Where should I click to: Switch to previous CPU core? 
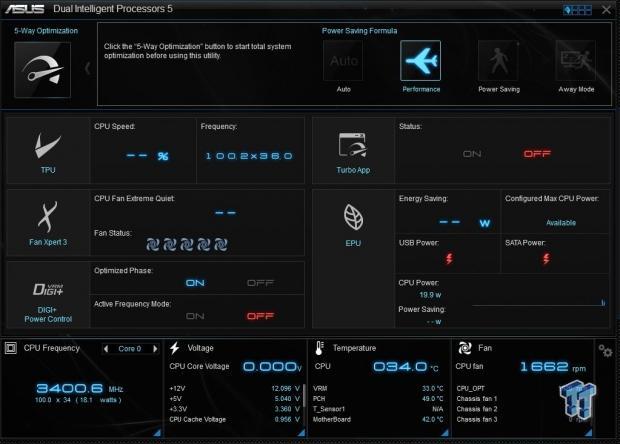[106, 349]
